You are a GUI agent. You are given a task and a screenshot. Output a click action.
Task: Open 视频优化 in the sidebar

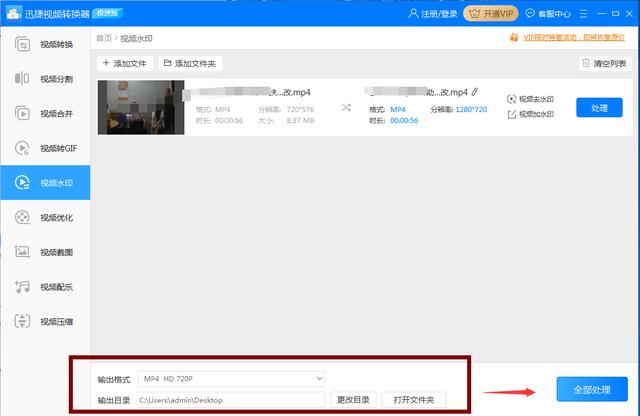[45, 218]
